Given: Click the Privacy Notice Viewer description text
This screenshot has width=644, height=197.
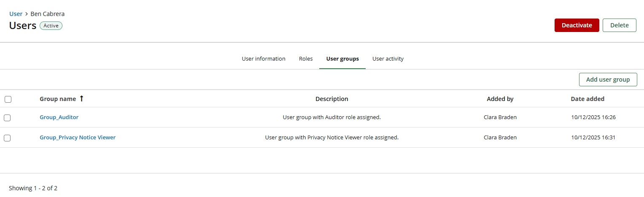Looking at the screenshot, I should (332, 137).
